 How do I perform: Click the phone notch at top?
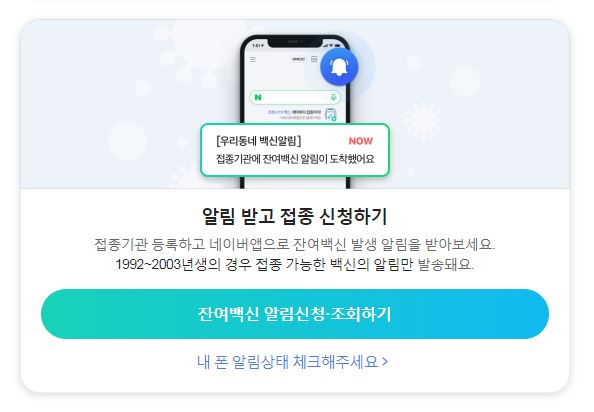(295, 42)
